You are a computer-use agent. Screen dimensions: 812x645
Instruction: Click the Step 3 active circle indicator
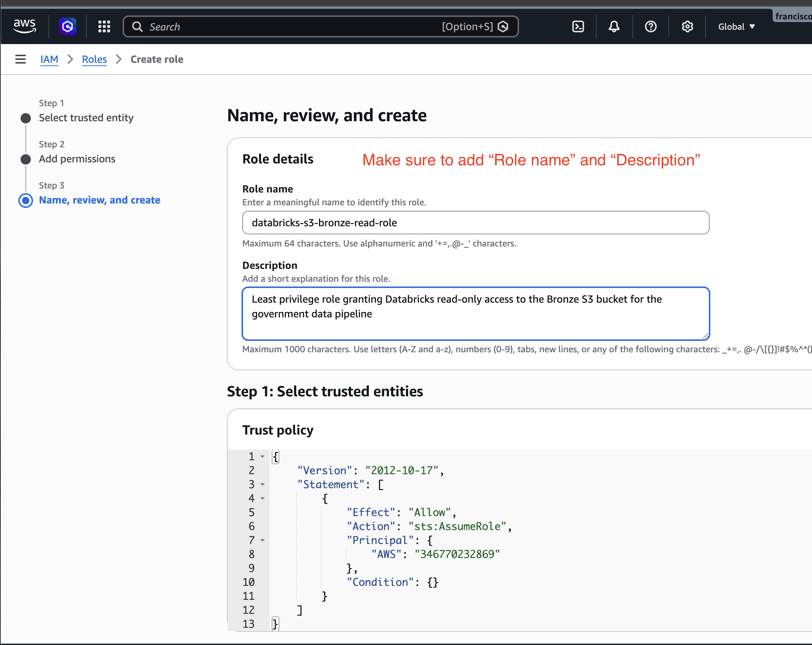click(26, 200)
